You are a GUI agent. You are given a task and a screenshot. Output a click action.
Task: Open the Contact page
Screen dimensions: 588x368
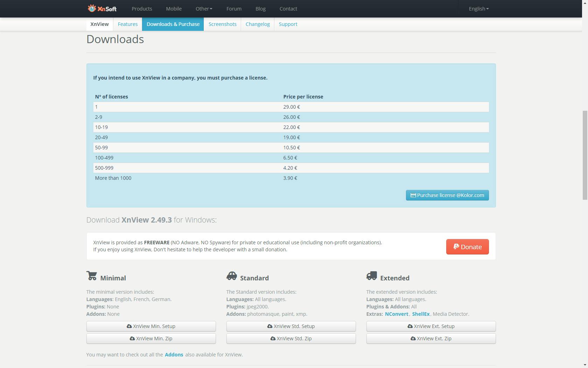[x=288, y=9]
